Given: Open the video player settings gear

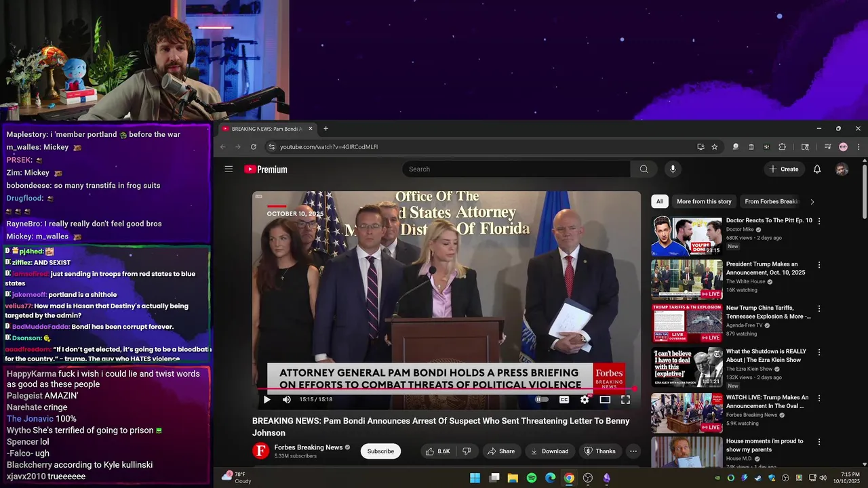Looking at the screenshot, I should tap(585, 400).
